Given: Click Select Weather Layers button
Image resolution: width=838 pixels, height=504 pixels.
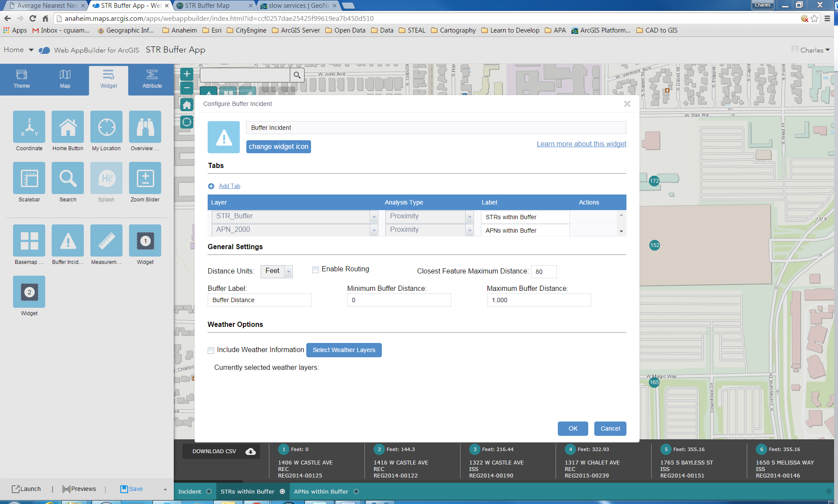Looking at the screenshot, I should coord(344,350).
